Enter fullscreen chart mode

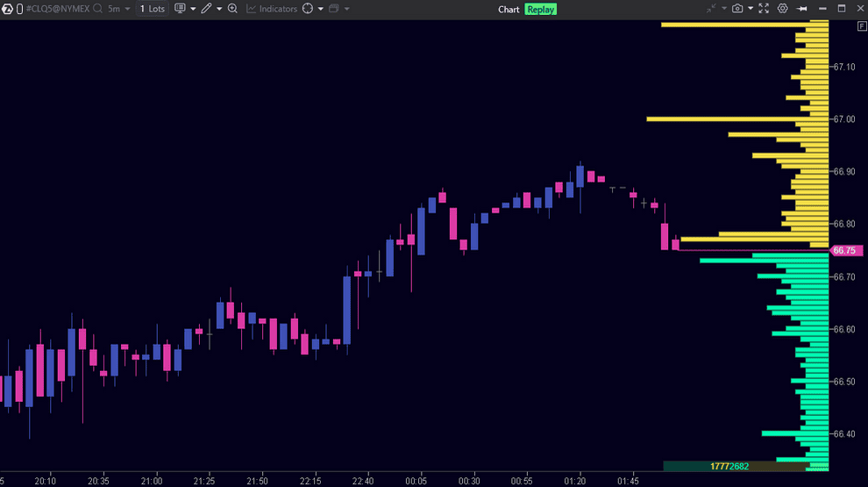(x=764, y=8)
